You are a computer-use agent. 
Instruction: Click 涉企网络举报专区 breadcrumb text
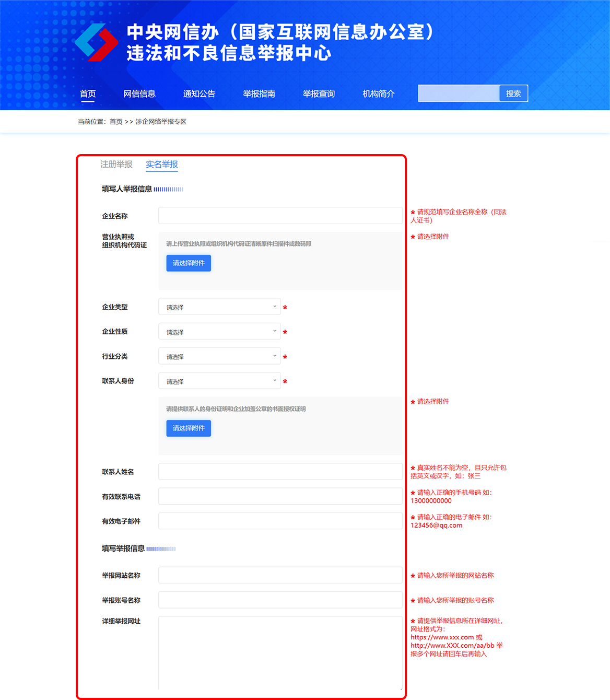tap(161, 122)
